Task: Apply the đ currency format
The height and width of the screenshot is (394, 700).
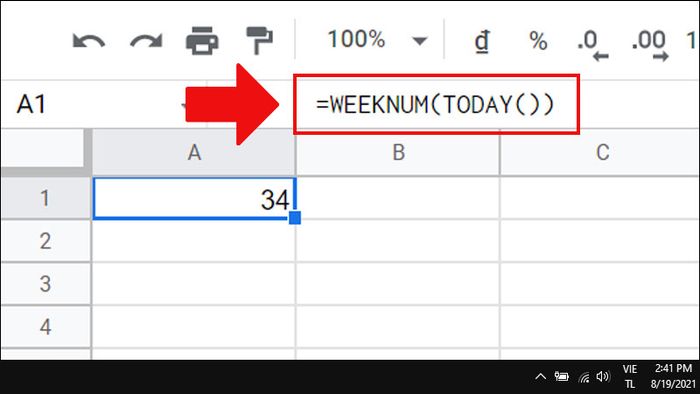Action: (482, 41)
